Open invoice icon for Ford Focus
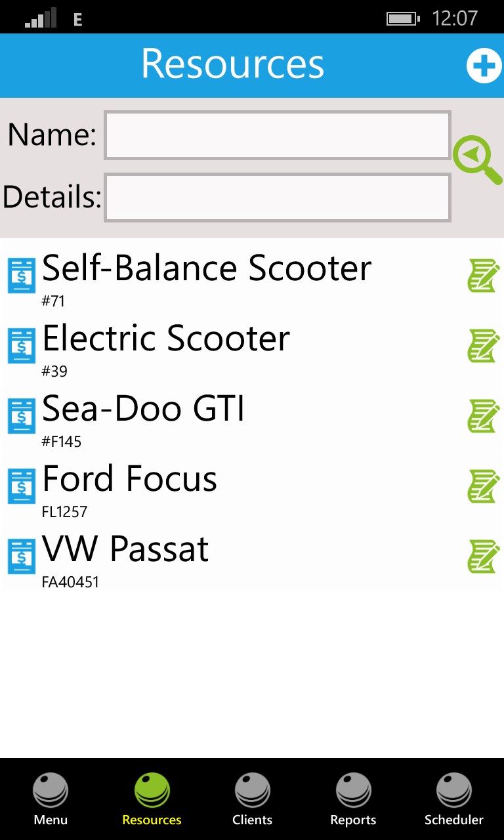 tap(22, 486)
